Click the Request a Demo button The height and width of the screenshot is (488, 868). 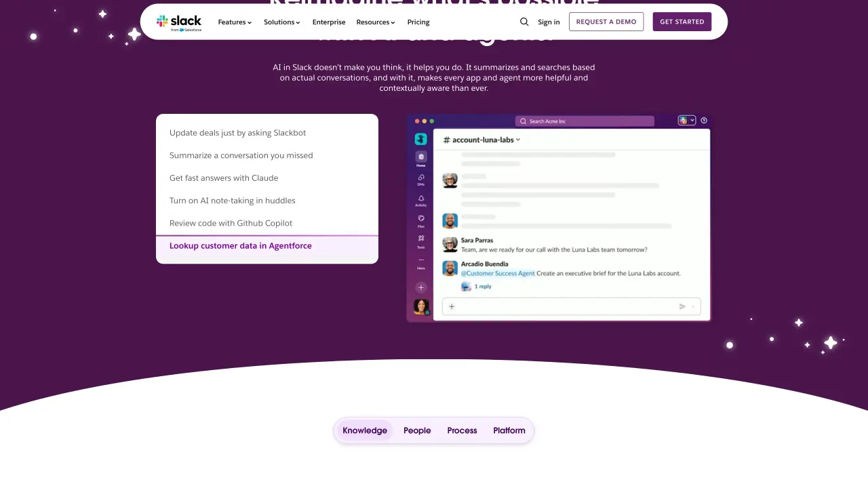point(606,22)
